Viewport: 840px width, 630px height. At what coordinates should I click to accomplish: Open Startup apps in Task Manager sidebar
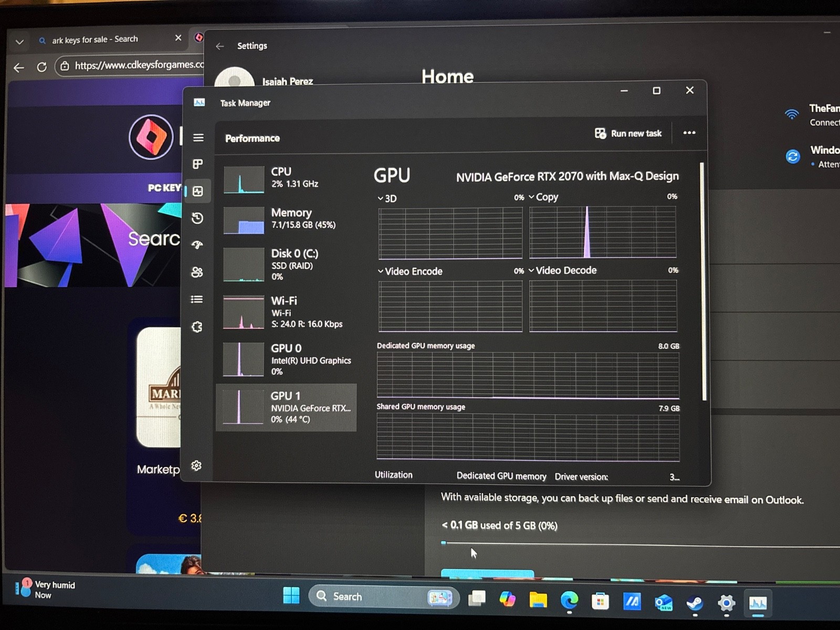(197, 245)
